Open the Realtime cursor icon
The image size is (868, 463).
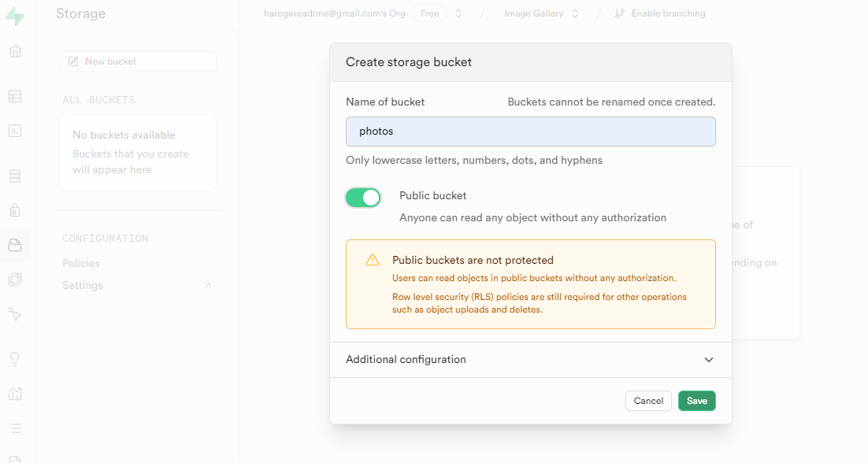15,314
